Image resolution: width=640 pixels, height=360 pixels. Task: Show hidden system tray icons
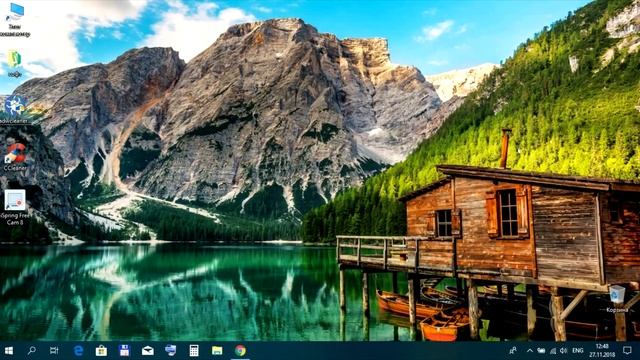click(x=530, y=351)
